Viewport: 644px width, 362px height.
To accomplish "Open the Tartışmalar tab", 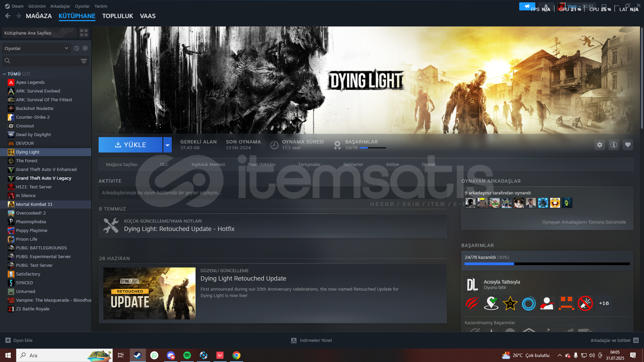I will pos(309,164).
